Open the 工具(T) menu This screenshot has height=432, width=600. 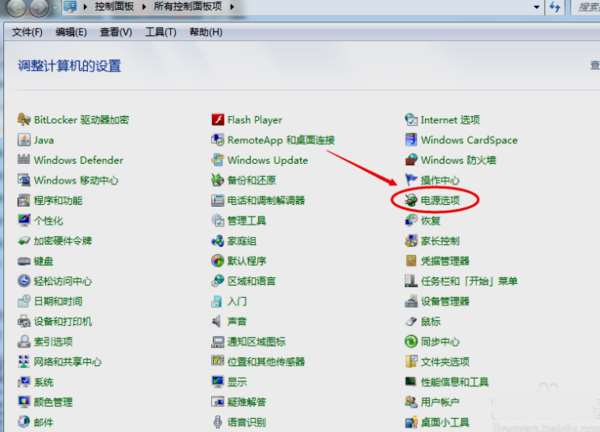(160, 32)
